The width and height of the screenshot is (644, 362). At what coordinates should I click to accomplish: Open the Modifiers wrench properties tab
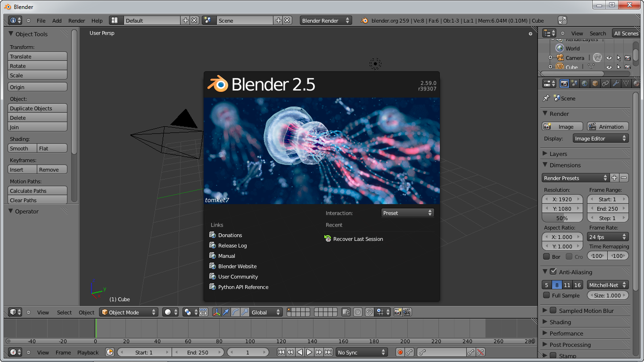coord(616,83)
